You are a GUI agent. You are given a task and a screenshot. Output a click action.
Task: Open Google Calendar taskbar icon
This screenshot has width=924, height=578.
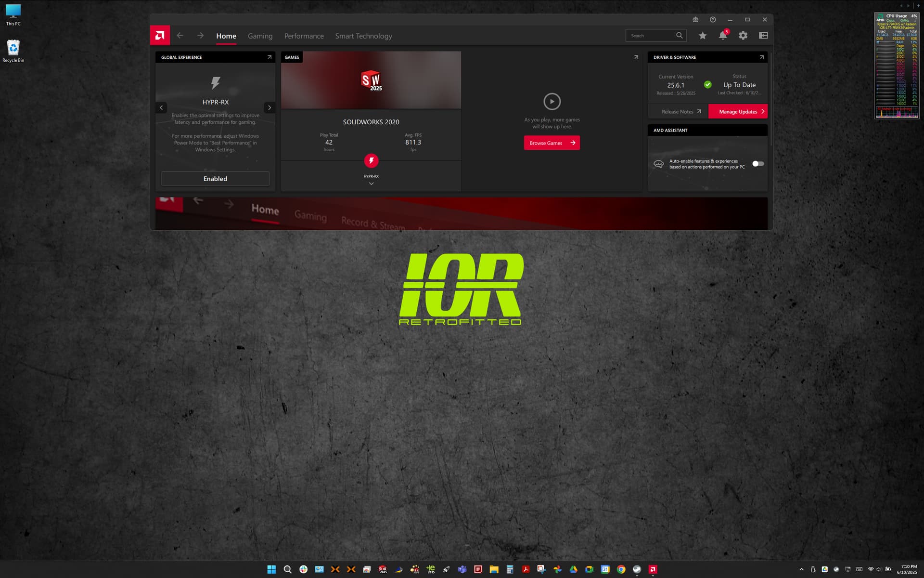pyautogui.click(x=605, y=569)
